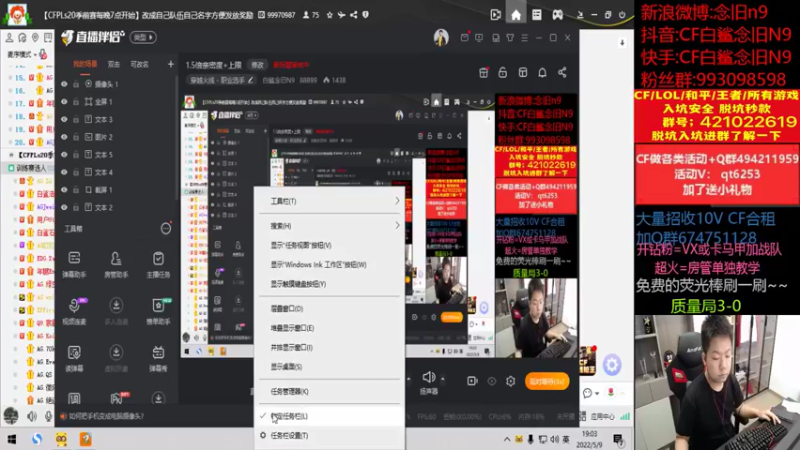Open 弹幕秀 tool
Screen dimensions: 800x450
(158, 358)
